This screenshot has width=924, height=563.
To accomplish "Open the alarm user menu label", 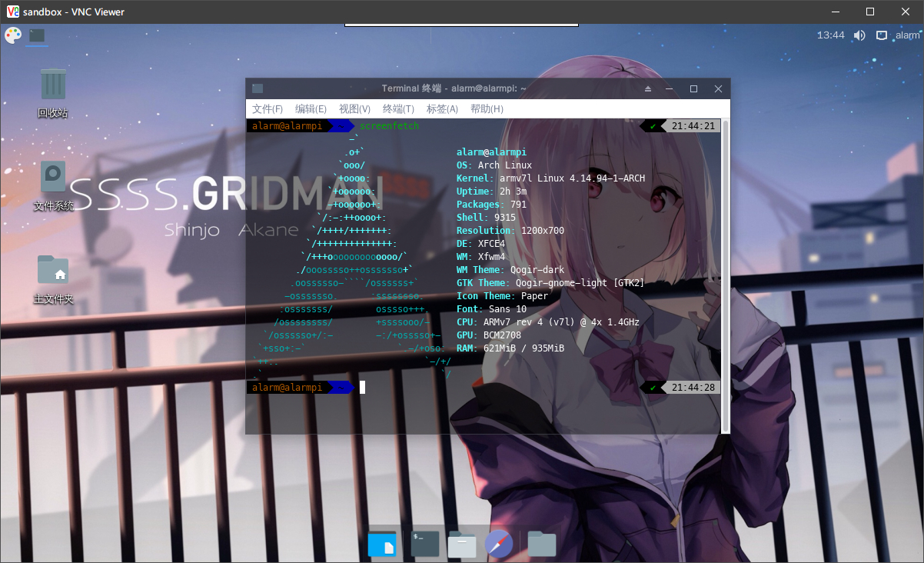I will coord(907,35).
